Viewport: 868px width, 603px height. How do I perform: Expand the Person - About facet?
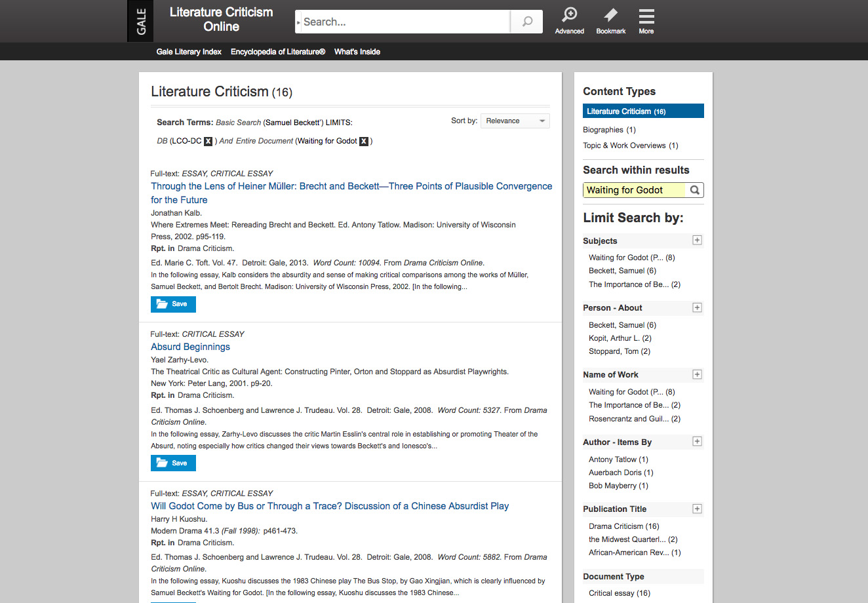tap(697, 307)
